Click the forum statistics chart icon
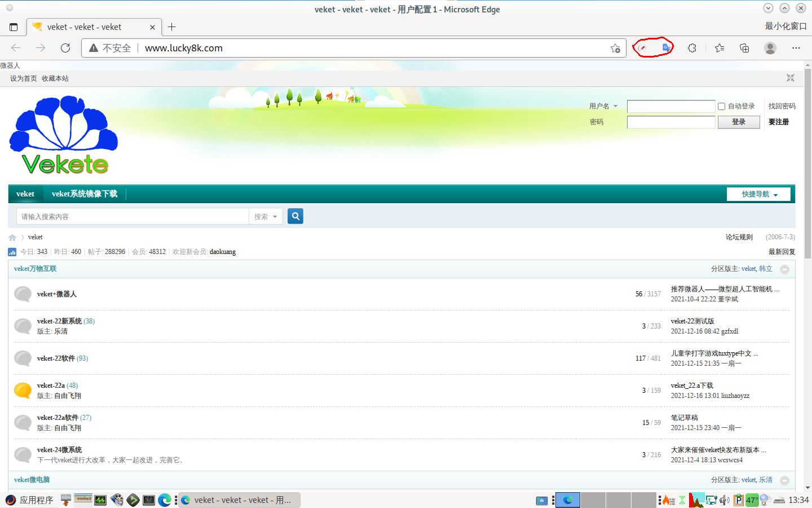Viewport: 812px width, 508px height. [12, 252]
